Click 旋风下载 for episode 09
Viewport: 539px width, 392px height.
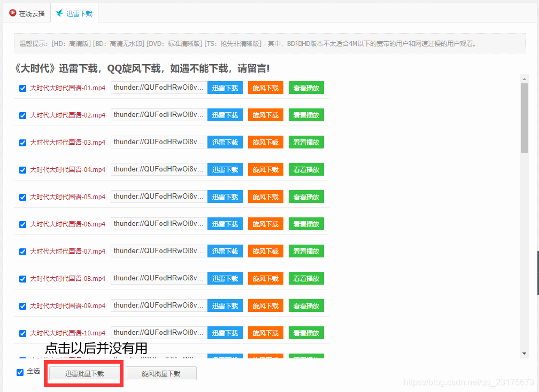(266, 305)
